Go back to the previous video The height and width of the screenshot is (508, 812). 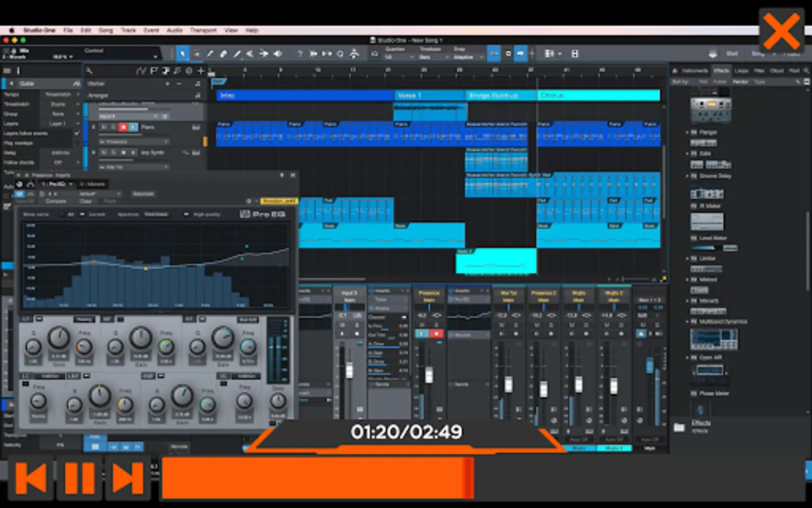click(31, 478)
